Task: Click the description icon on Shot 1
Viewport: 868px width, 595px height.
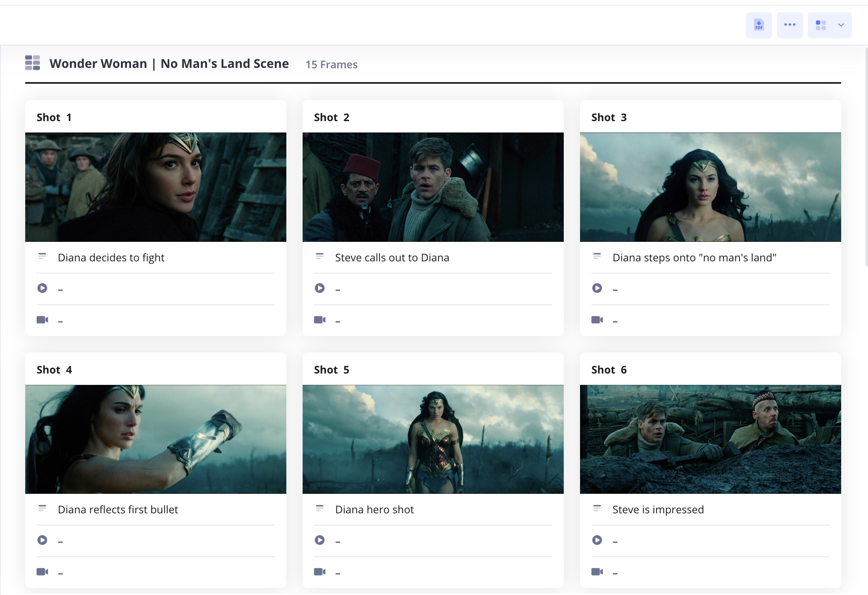Action: [x=42, y=256]
